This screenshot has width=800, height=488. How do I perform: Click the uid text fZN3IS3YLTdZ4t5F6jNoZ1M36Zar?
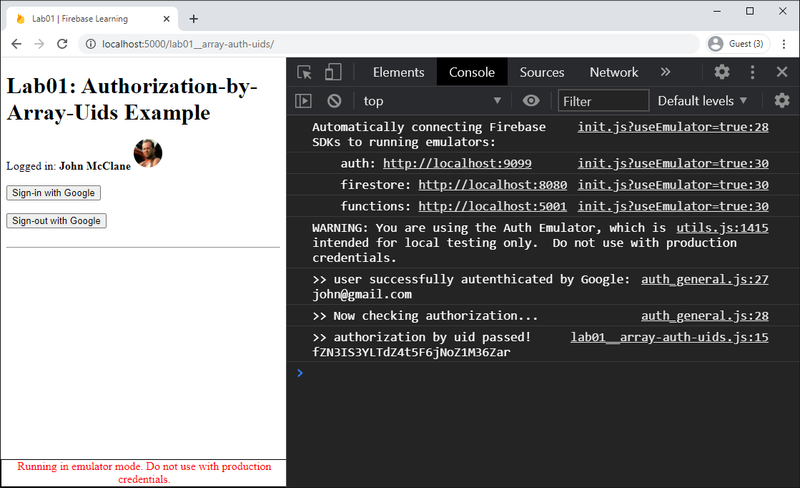click(x=411, y=352)
